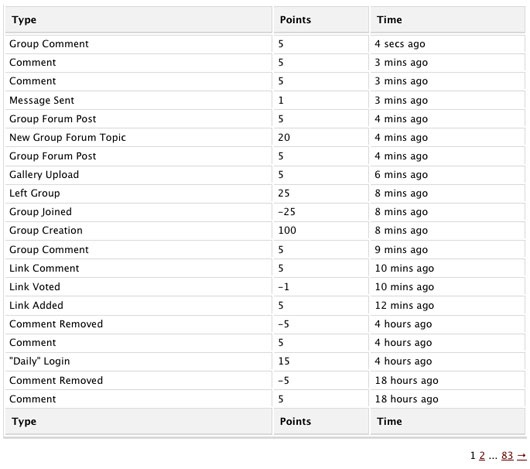Click the Link Voted row
Viewport: 530px width, 469px height.
point(265,287)
